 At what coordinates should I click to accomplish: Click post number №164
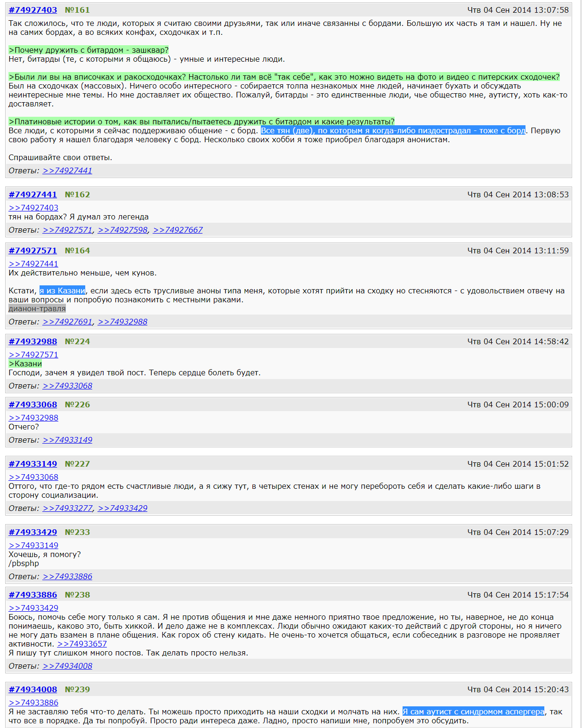(x=77, y=251)
